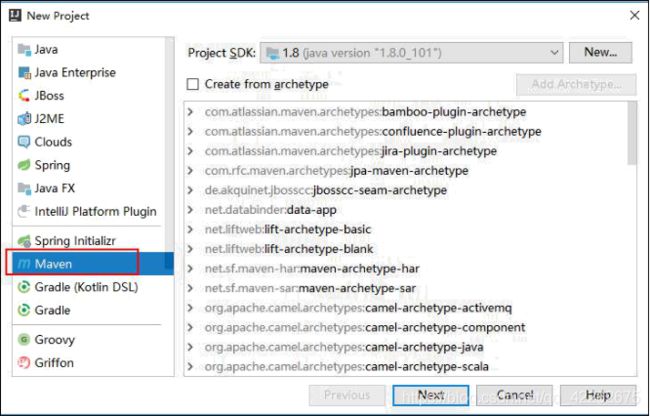Viewport: 650px width, 416px height.
Task: Select Java project type
Action: (x=88, y=50)
